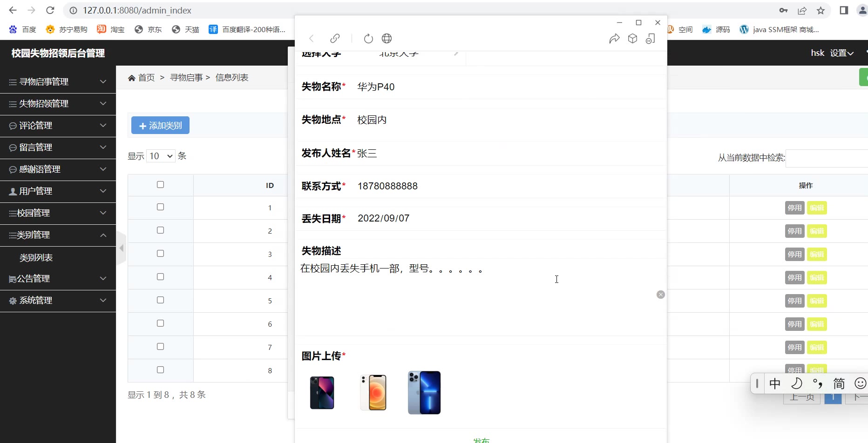Screen dimensions: 868x443
Task: Click blue phone image thumbnail
Action: 424,393
